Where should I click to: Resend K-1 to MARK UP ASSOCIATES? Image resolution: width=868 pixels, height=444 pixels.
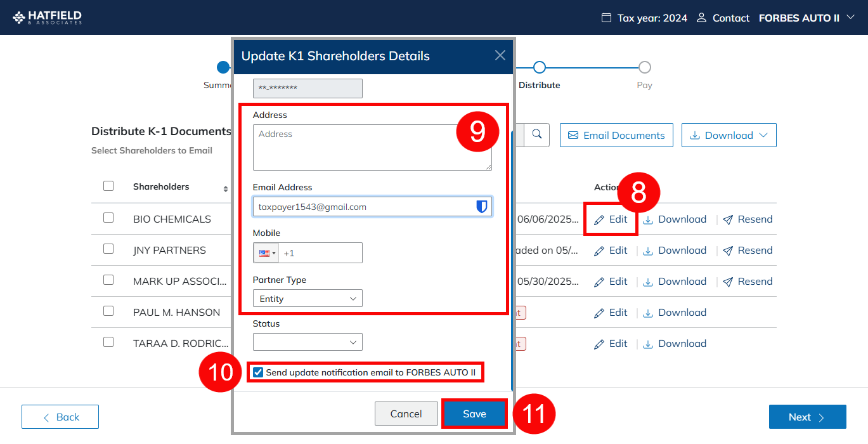[x=748, y=282]
